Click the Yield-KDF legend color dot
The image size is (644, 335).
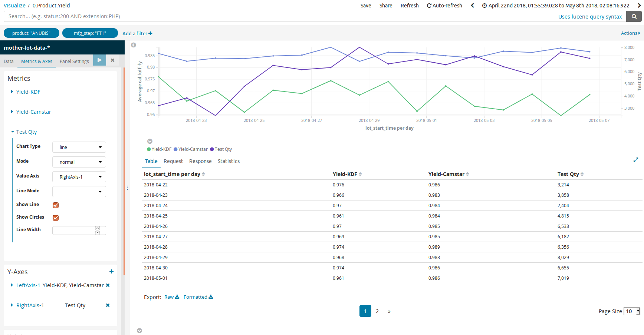(149, 149)
